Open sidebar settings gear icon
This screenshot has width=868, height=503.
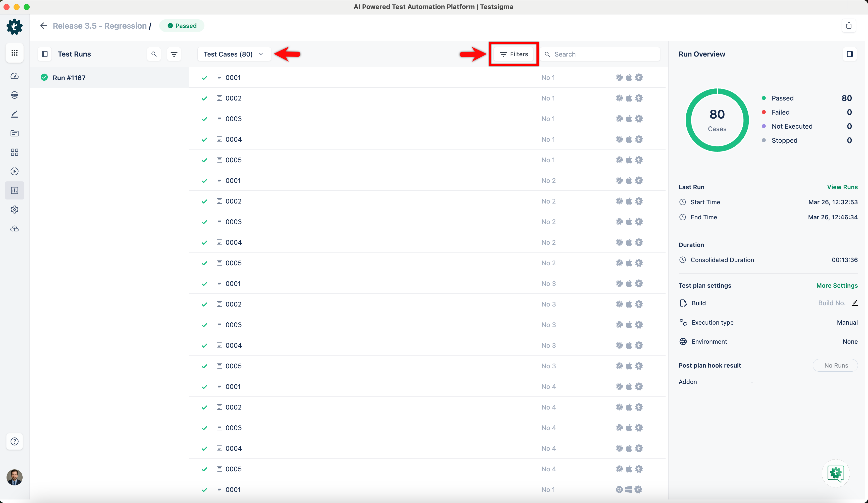[x=15, y=210]
